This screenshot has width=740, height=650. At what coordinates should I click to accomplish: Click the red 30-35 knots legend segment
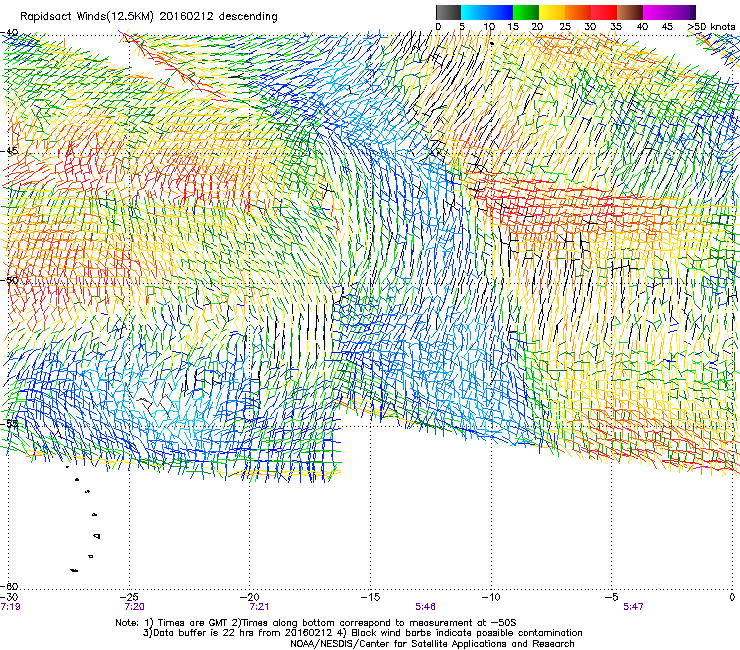(604, 12)
